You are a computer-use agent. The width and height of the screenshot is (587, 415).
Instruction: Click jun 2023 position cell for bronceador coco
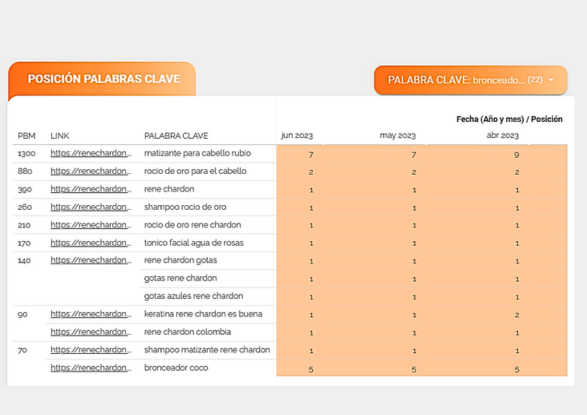point(311,369)
